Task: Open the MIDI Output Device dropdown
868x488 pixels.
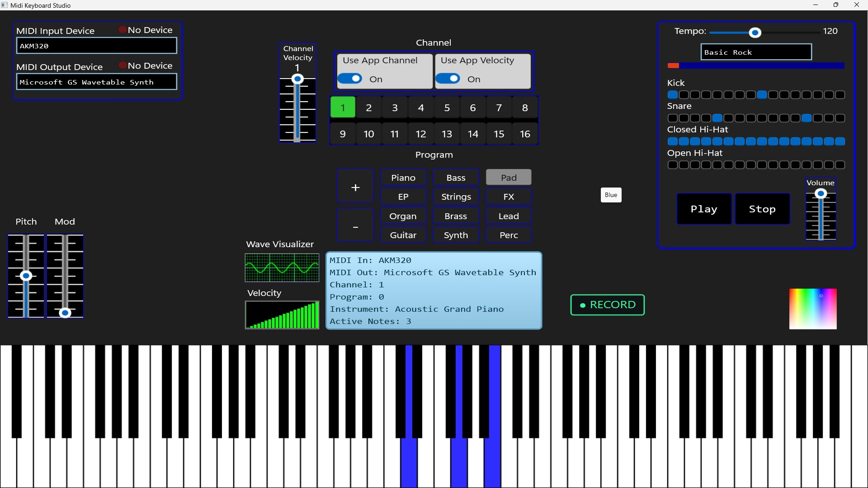Action: (x=97, y=82)
